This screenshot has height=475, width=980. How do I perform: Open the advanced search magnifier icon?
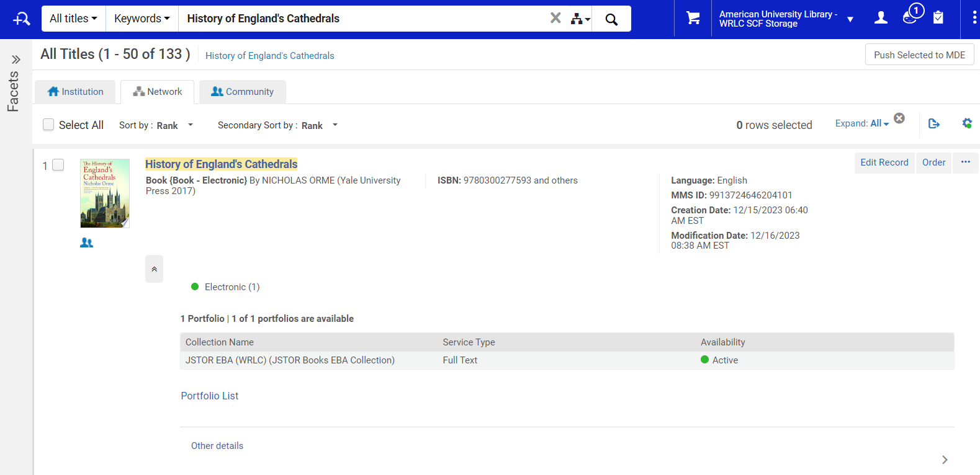pyautogui.click(x=21, y=19)
